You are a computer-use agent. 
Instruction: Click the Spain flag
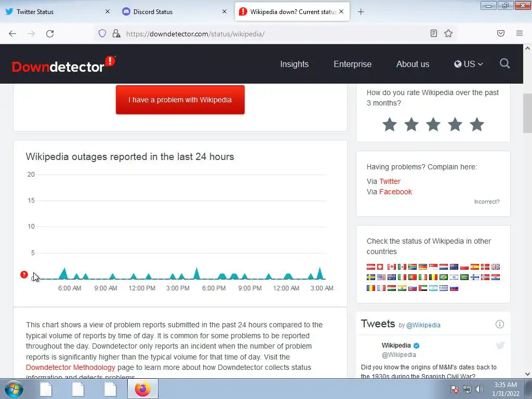click(475, 267)
